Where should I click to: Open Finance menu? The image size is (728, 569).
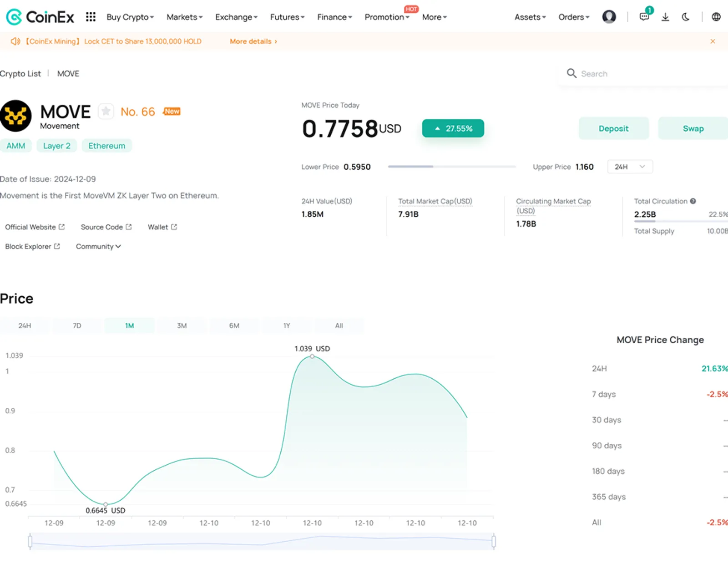tap(334, 17)
